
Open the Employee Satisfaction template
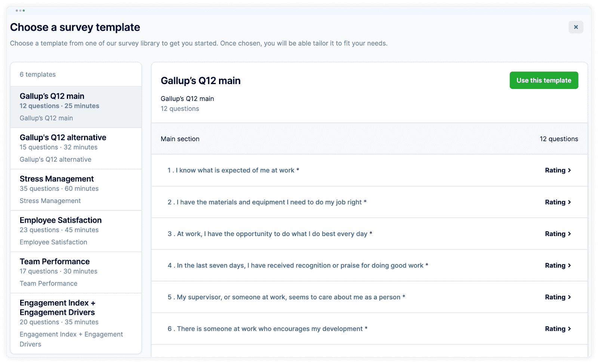coord(75,231)
